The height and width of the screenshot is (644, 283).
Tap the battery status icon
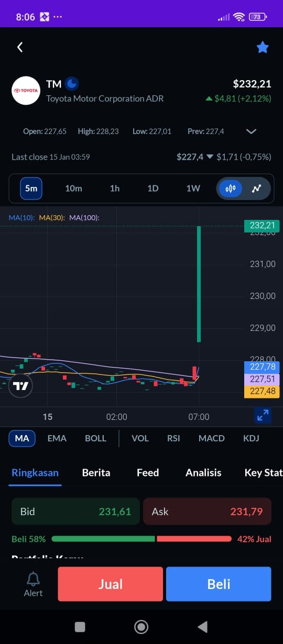coord(258,17)
